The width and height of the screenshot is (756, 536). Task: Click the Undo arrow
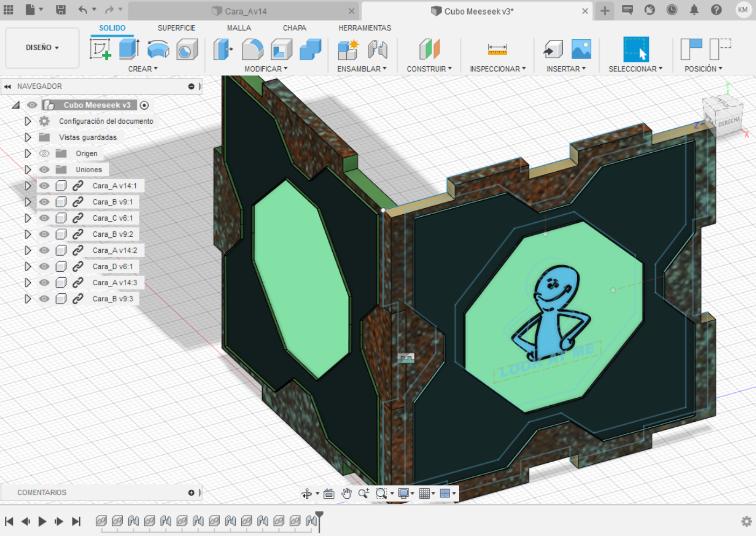pos(82,10)
